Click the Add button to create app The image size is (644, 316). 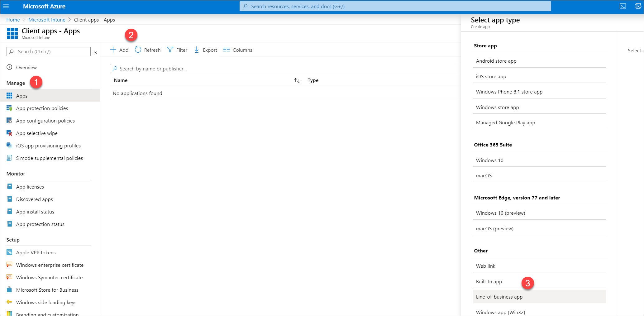119,50
